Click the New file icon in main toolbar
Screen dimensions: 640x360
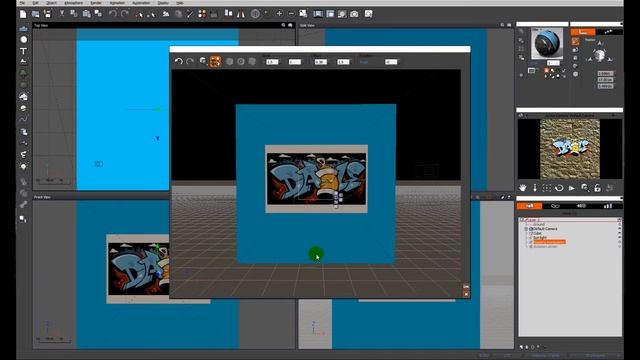tap(23, 14)
